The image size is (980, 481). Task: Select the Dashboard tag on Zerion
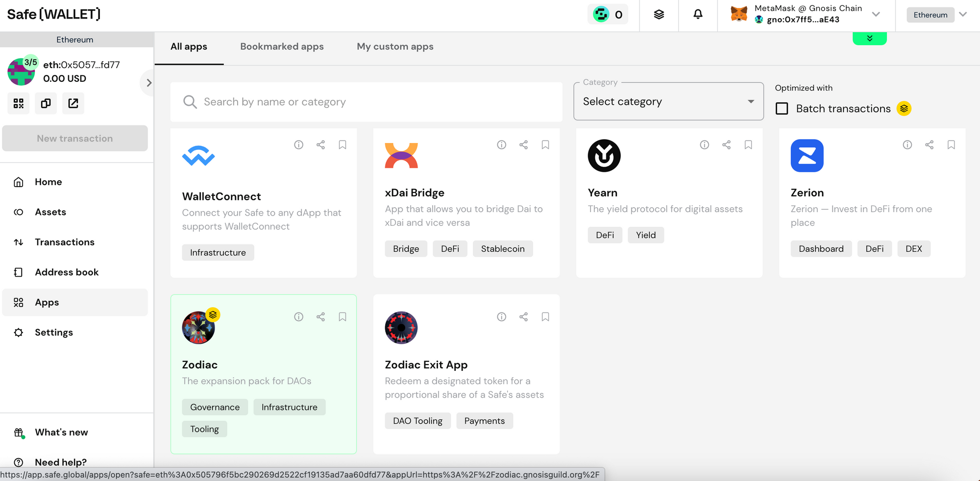click(821, 249)
